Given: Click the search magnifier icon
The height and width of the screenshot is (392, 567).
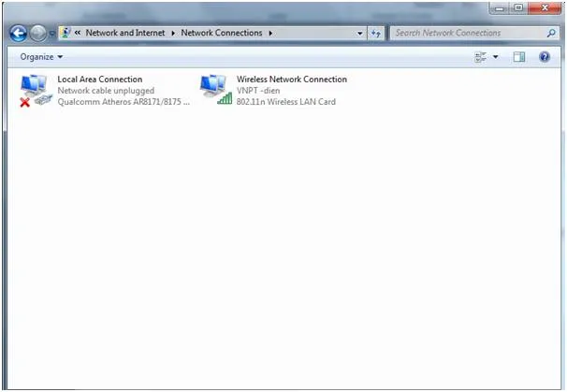Looking at the screenshot, I should pos(551,33).
